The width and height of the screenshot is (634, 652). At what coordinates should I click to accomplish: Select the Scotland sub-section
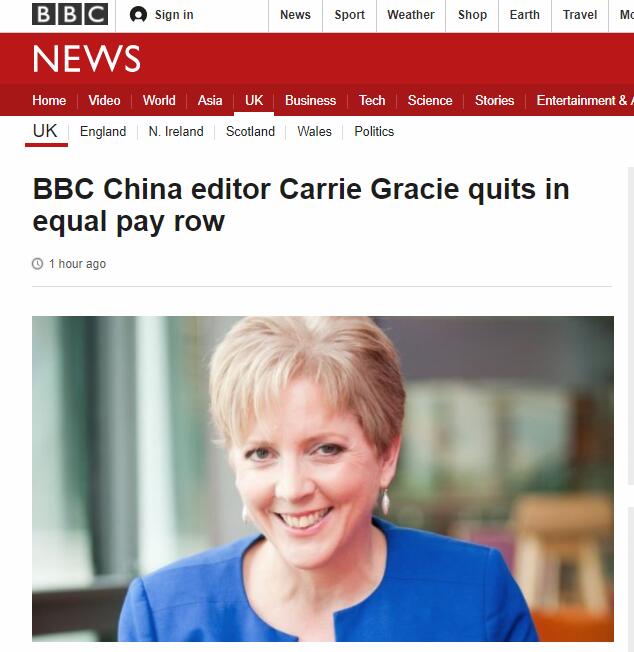[x=250, y=131]
